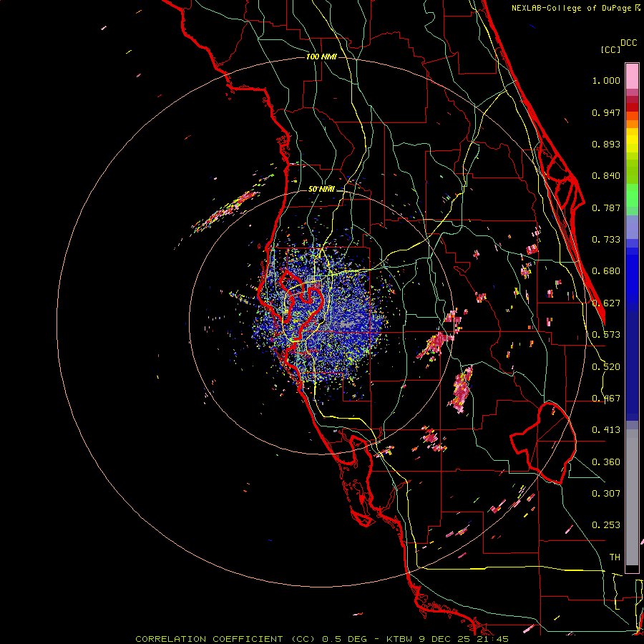This screenshot has height=644, width=644.
Task: Click the 0.307 value on the color scale
Action: pos(606,494)
